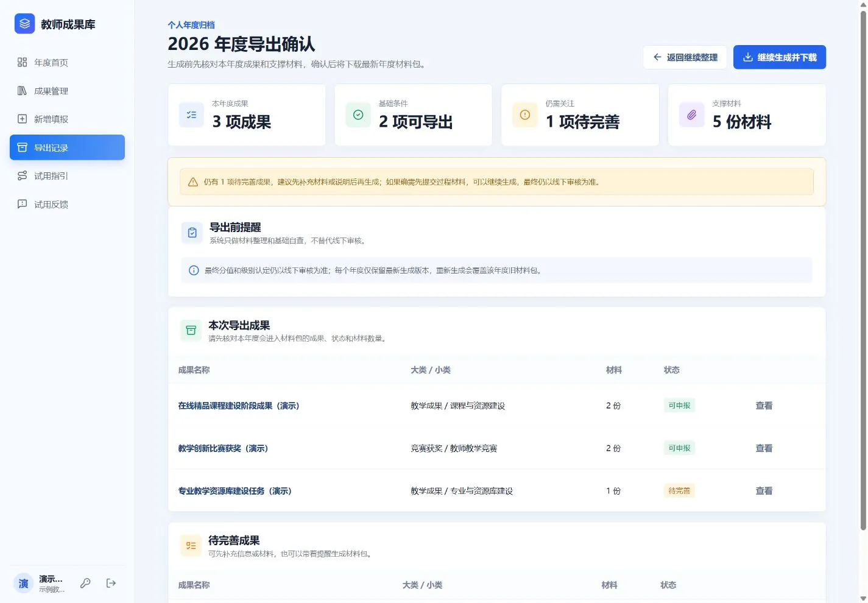Click the info circle icon in reminder note
The image size is (868, 603).
(x=194, y=270)
